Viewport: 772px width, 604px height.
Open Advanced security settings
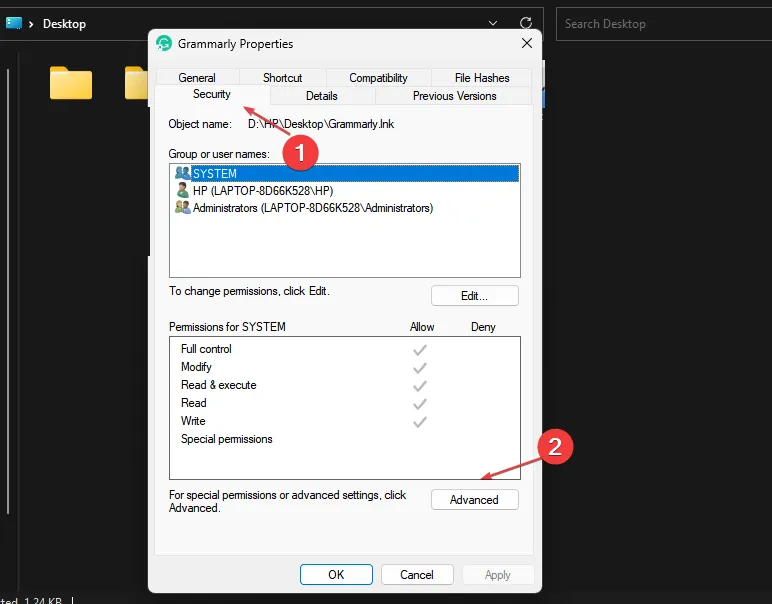(475, 500)
